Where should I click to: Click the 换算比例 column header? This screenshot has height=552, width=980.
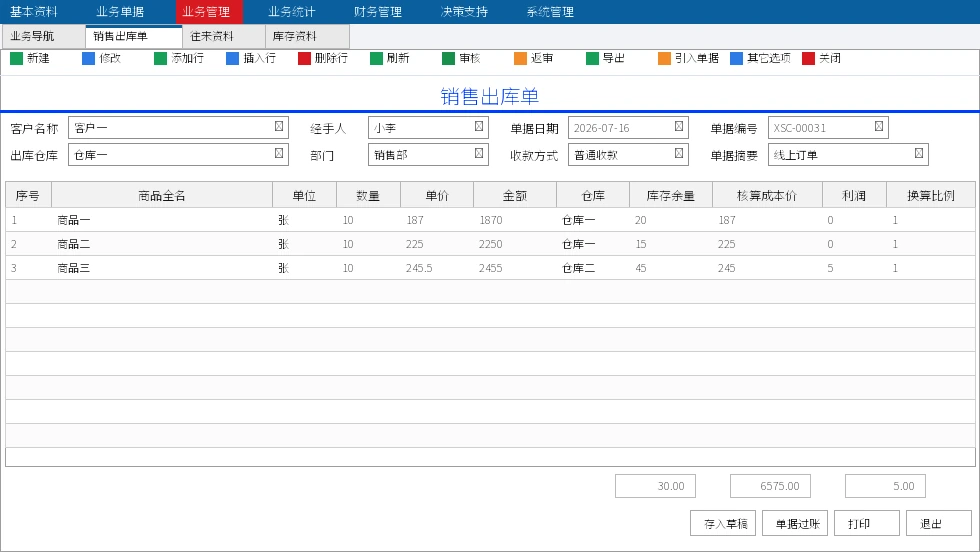[931, 196]
